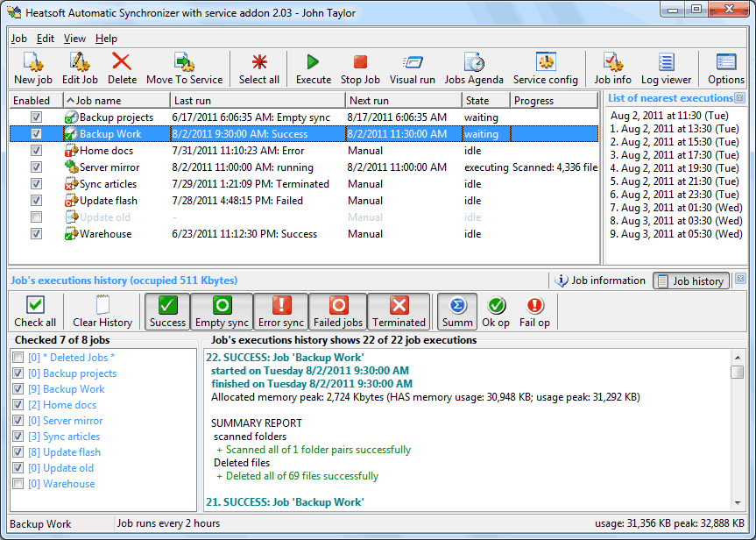Image resolution: width=756 pixels, height=540 pixels.
Task: Click the Clear History button
Action: coord(102,311)
